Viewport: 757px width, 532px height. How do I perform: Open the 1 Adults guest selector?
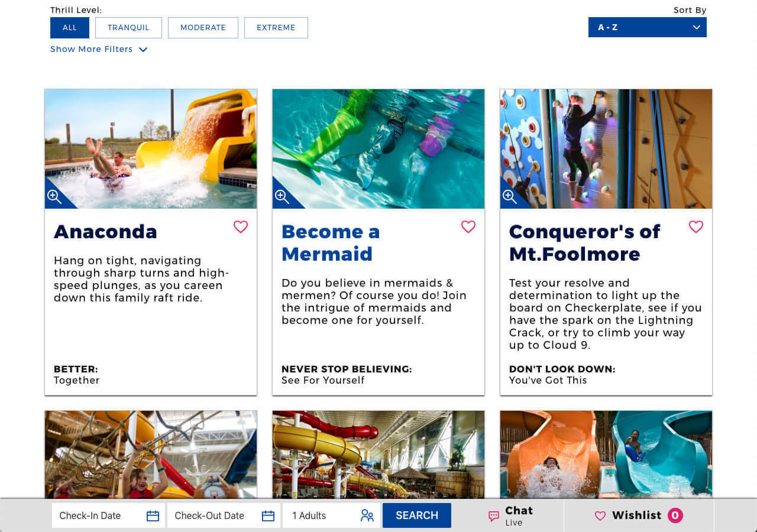[331, 515]
